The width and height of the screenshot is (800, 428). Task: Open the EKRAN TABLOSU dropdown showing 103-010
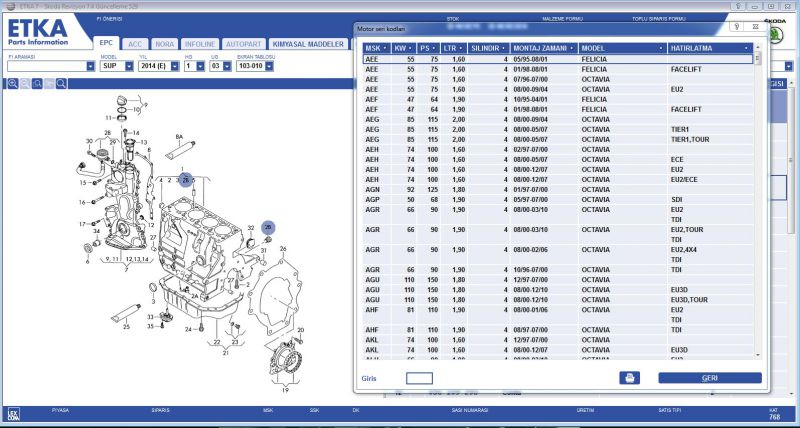tap(269, 66)
